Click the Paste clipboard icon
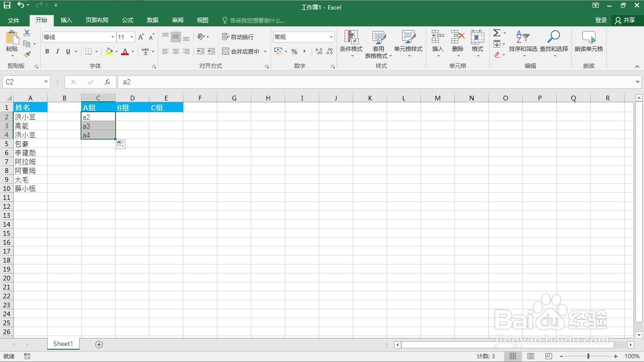Screen dimensions: 644x362 tap(12, 37)
